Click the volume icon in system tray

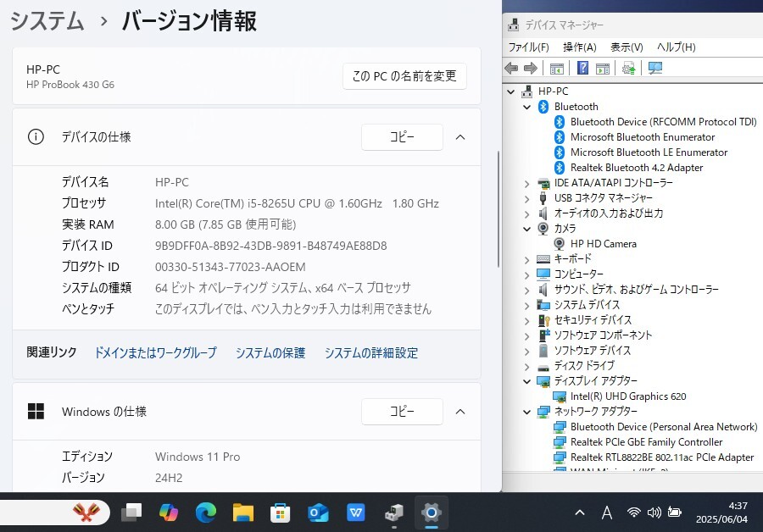(654, 513)
